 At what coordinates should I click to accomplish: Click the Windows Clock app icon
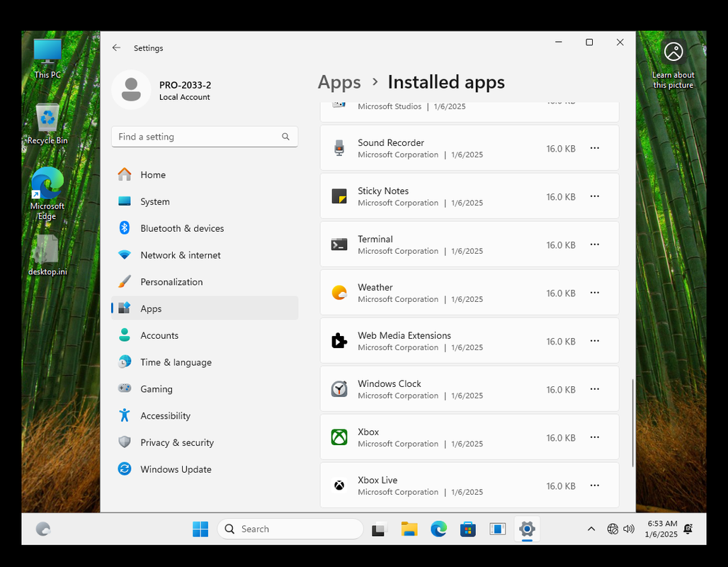339,389
